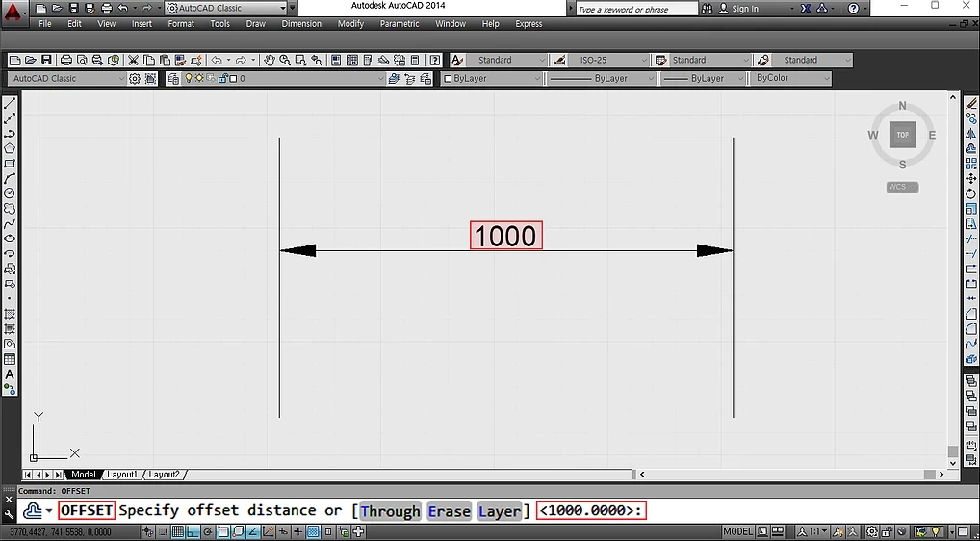Click the Plot printer icon in Standard toolbar
Viewport: 980px width, 541px height.
click(x=66, y=60)
